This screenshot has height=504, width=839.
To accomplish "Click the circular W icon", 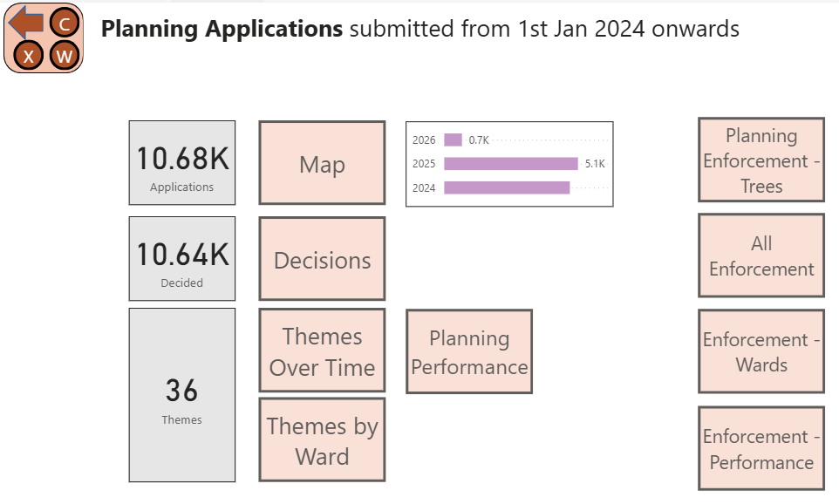I will point(64,57).
